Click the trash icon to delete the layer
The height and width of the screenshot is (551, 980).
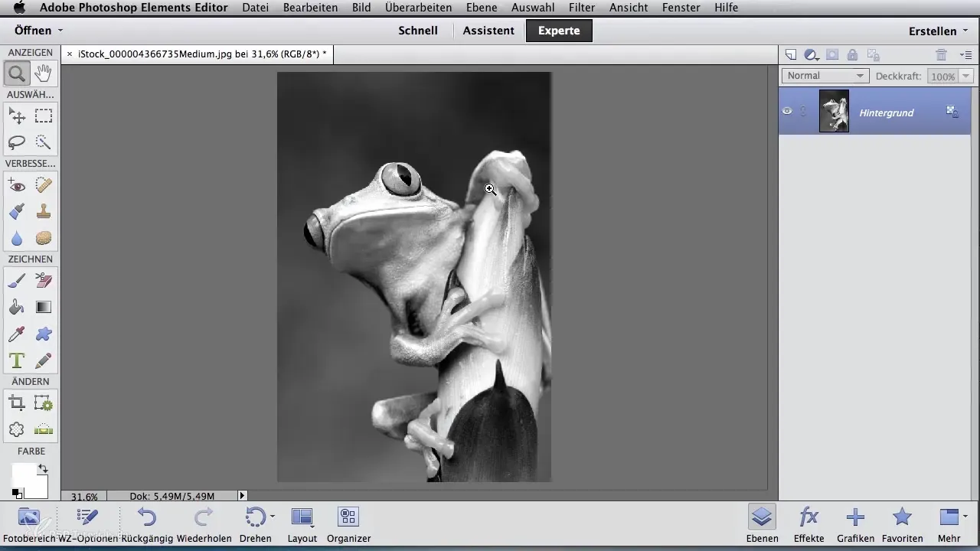click(x=942, y=54)
